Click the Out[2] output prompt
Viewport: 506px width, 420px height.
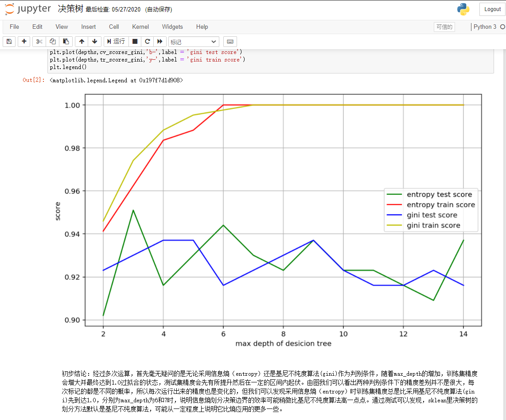[x=34, y=80]
